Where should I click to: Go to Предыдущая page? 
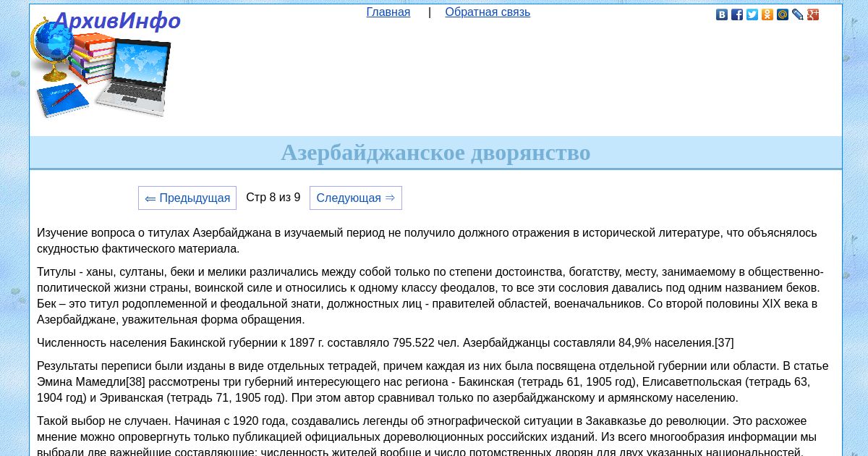tap(187, 198)
